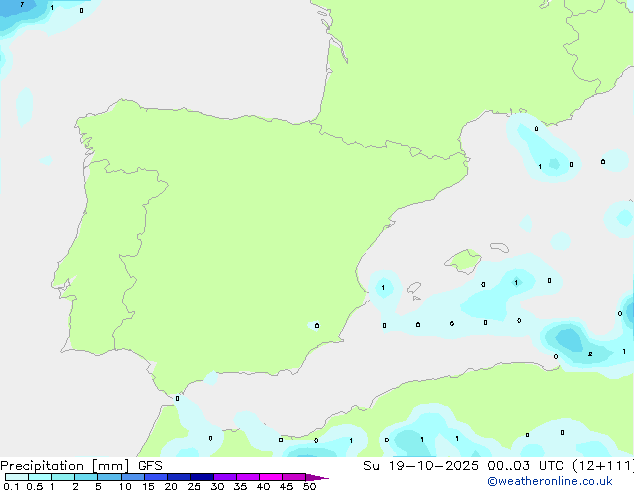This screenshot has width=634, height=490.
Task: Click the legend value label 50
Action: pyautogui.click(x=310, y=487)
